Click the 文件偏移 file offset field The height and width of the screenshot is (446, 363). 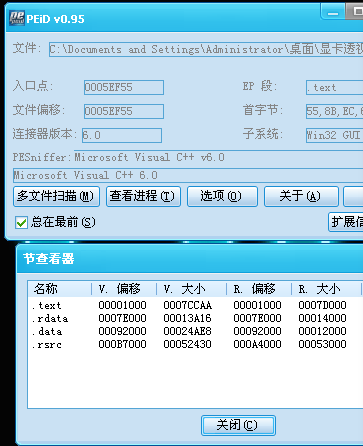click(x=124, y=111)
